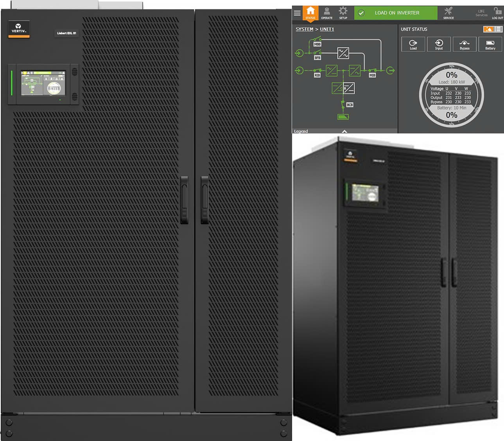Select the BFB breaker switch
504x441 pixels.
(x=317, y=55)
